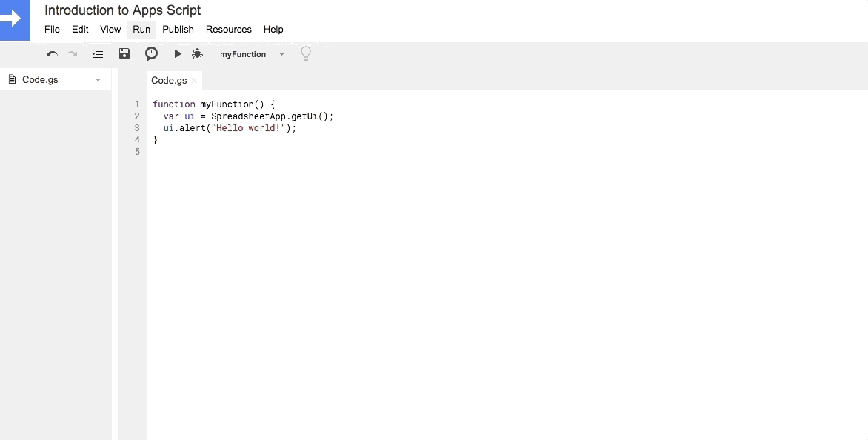
Task: Click the indent code icon
Action: point(98,53)
